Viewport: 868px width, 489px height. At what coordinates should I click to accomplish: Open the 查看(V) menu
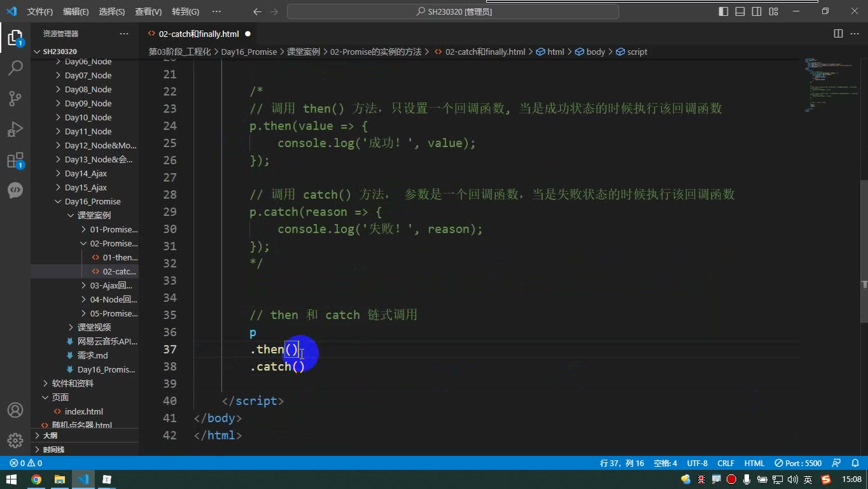click(x=148, y=11)
